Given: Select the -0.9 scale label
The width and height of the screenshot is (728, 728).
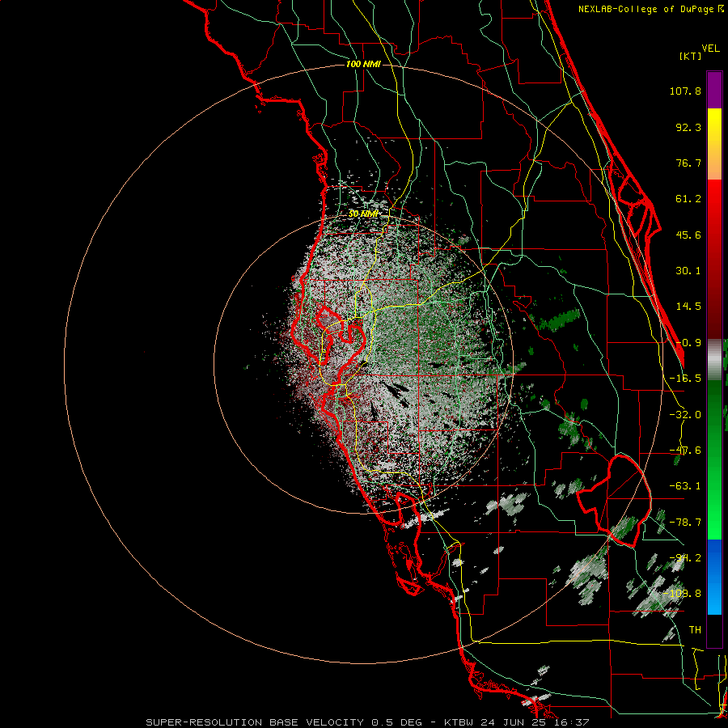Looking at the screenshot, I should [x=688, y=343].
